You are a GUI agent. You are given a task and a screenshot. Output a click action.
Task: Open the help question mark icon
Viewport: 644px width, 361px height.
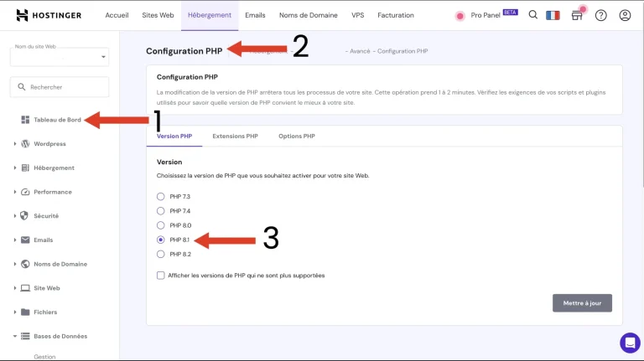600,15
